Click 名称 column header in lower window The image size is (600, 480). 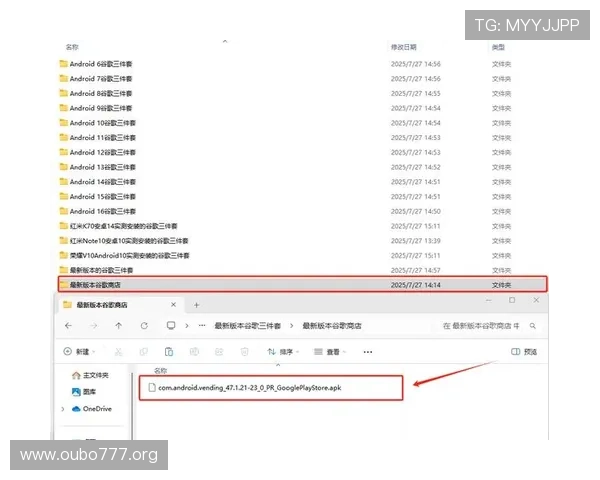click(161, 371)
